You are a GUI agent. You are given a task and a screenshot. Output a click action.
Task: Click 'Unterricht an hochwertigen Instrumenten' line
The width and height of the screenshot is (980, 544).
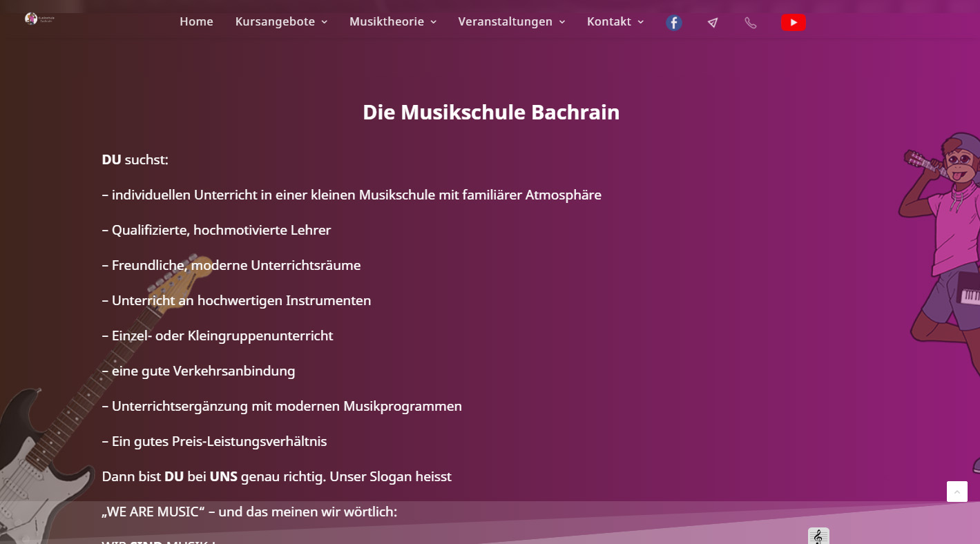236,300
